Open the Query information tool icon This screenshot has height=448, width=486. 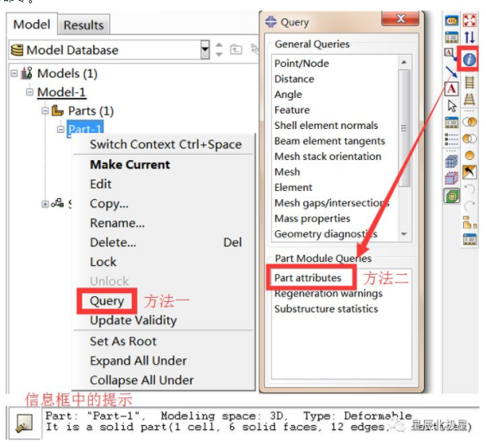(x=469, y=59)
